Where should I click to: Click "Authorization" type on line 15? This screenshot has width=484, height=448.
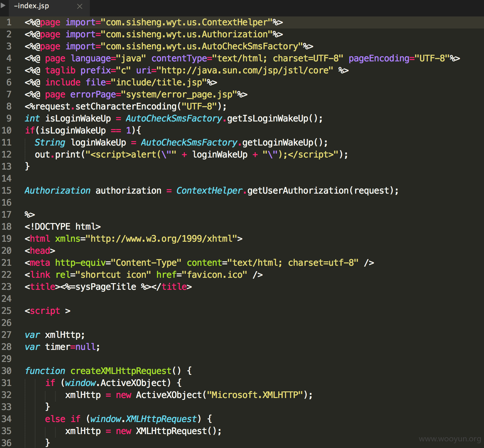click(x=58, y=190)
